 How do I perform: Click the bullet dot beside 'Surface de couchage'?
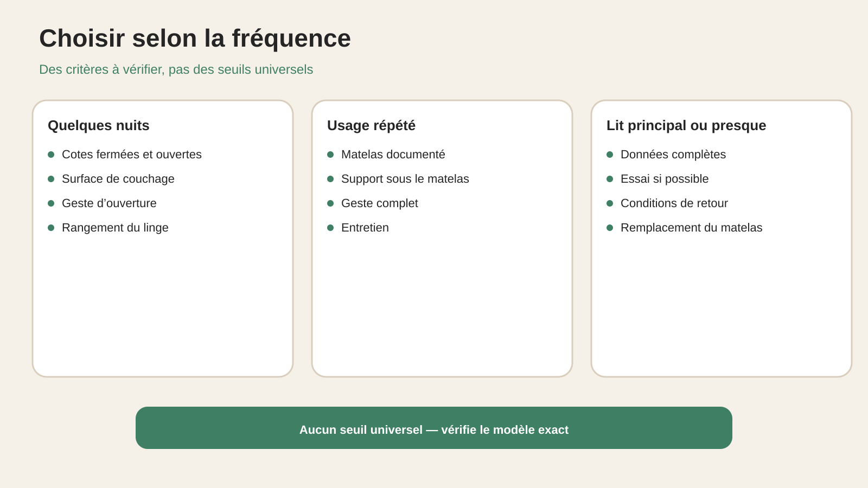(x=51, y=179)
